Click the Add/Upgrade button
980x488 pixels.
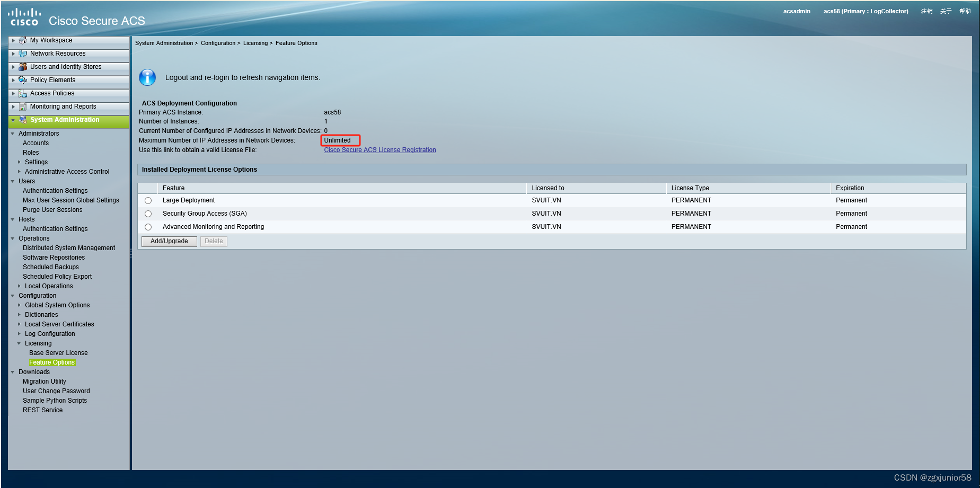pyautogui.click(x=169, y=241)
